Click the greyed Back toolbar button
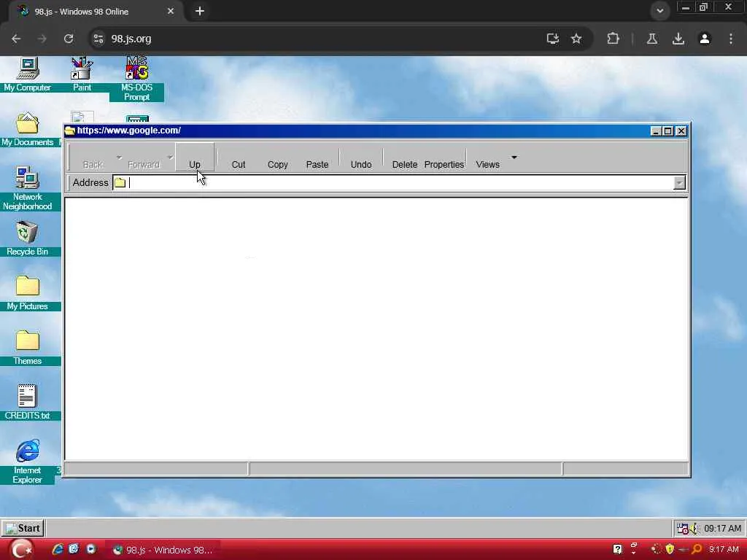 (93, 157)
